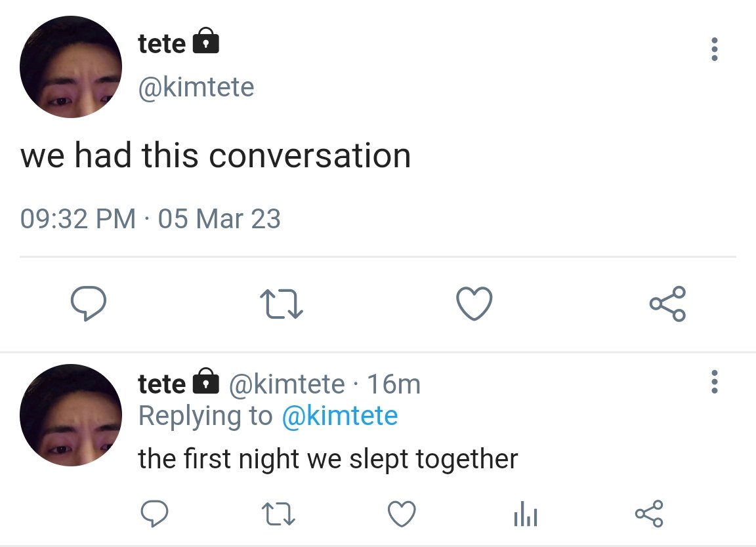Open more options for main tweet

(x=715, y=50)
